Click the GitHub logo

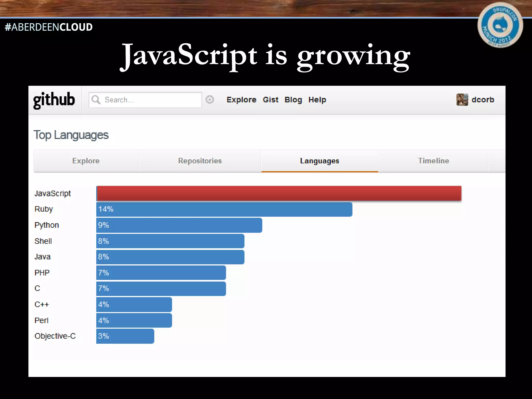pyautogui.click(x=54, y=100)
